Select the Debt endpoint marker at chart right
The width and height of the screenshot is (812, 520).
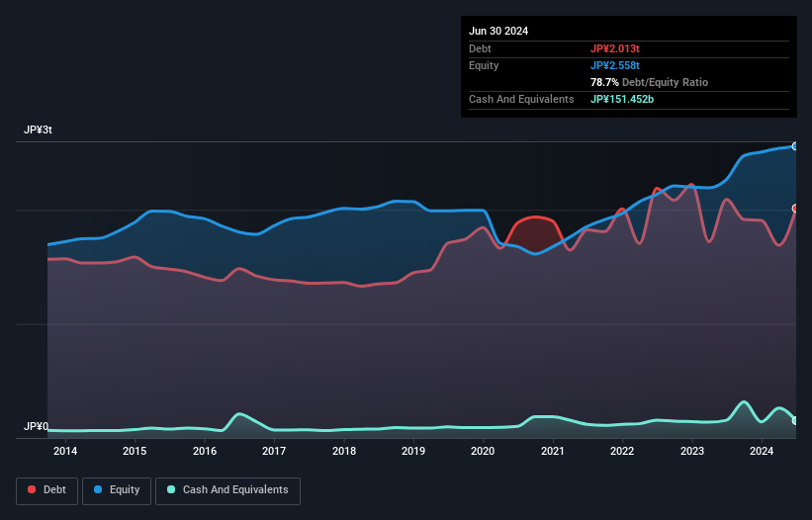tap(795, 208)
